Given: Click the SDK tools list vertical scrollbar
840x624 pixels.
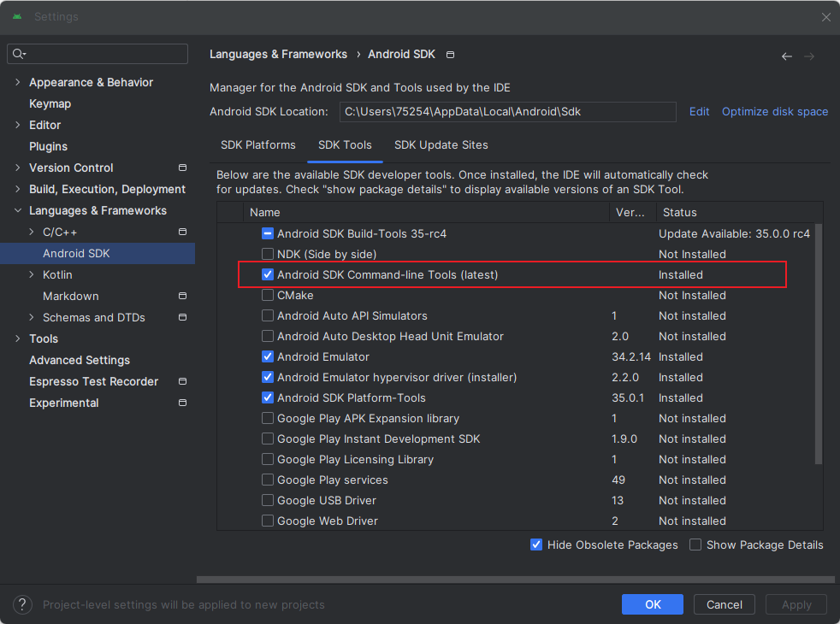Looking at the screenshot, I should coord(819,342).
